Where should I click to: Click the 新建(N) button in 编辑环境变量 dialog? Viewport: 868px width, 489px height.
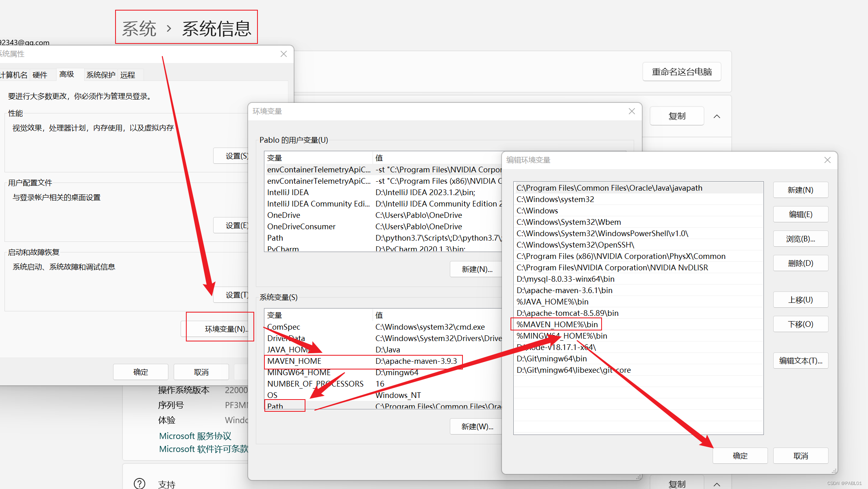pos(800,190)
